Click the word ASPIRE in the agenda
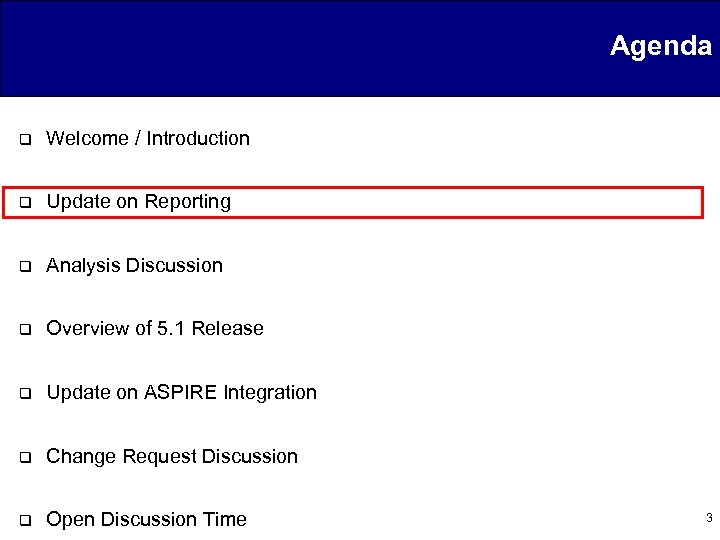720x540 pixels. click(x=180, y=392)
